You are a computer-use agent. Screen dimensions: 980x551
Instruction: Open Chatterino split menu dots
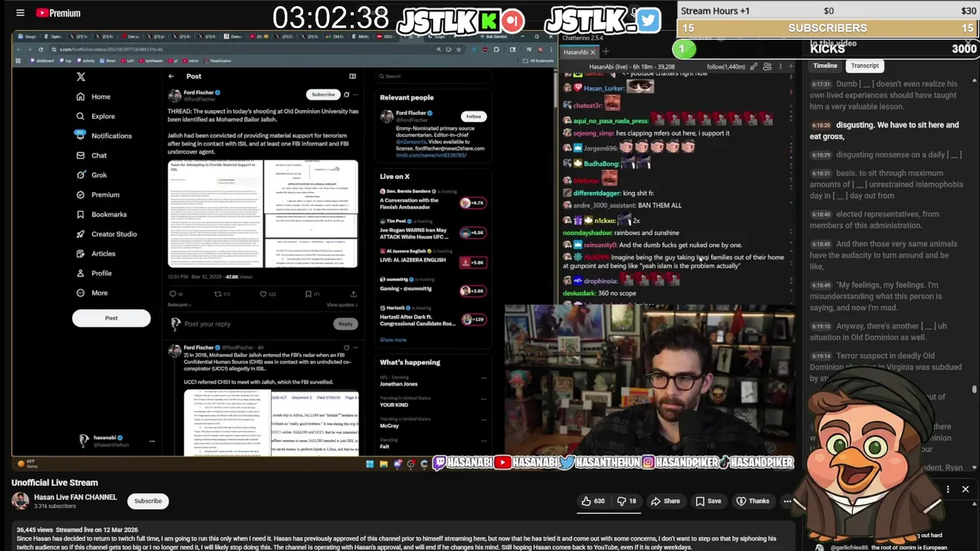[781, 67]
